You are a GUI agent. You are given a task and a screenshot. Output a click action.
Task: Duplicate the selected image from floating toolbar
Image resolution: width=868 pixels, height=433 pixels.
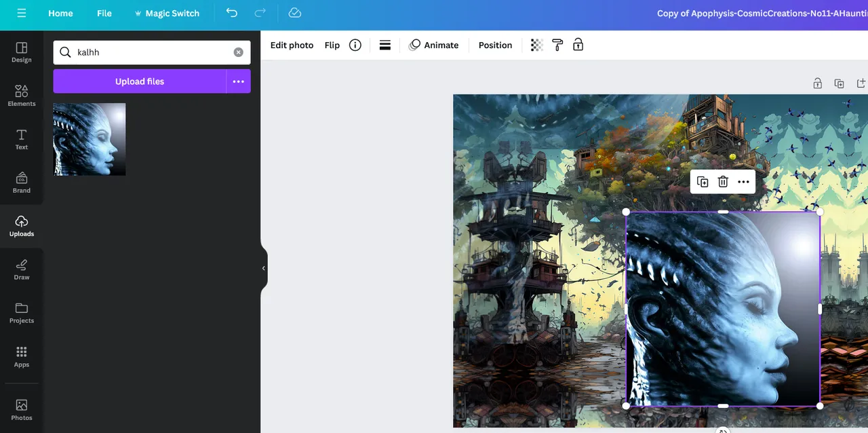click(x=703, y=182)
